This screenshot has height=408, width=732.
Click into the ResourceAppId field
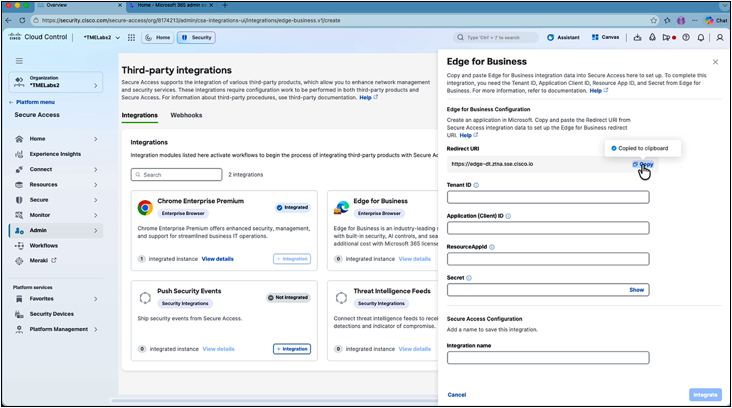pos(548,259)
